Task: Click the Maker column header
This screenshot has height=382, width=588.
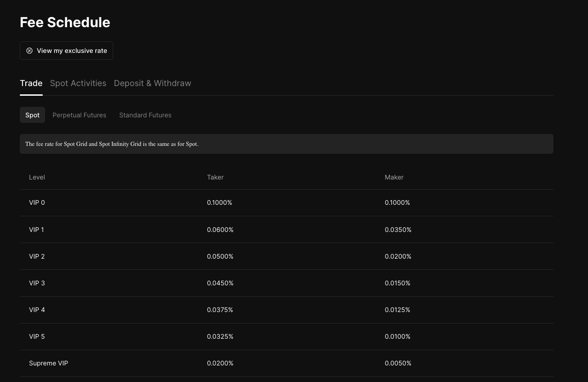Action: [394, 177]
